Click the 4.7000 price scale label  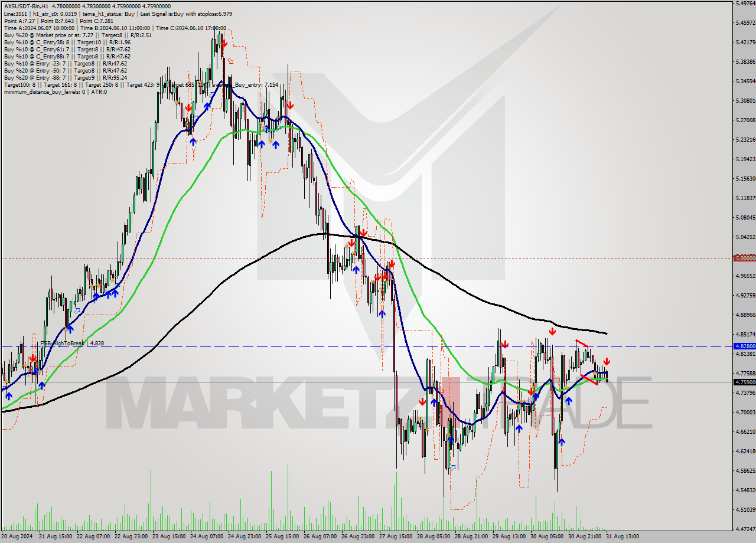(745, 413)
